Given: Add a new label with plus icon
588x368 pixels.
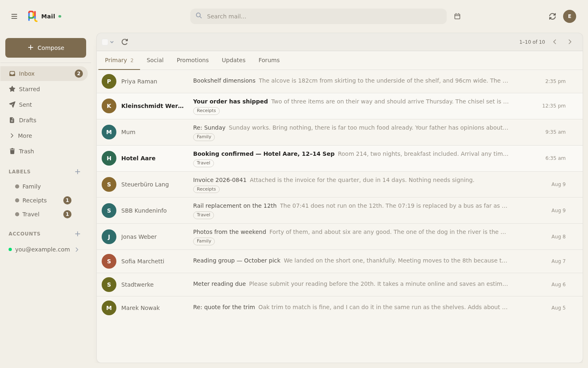Looking at the screenshot, I should [x=78, y=172].
